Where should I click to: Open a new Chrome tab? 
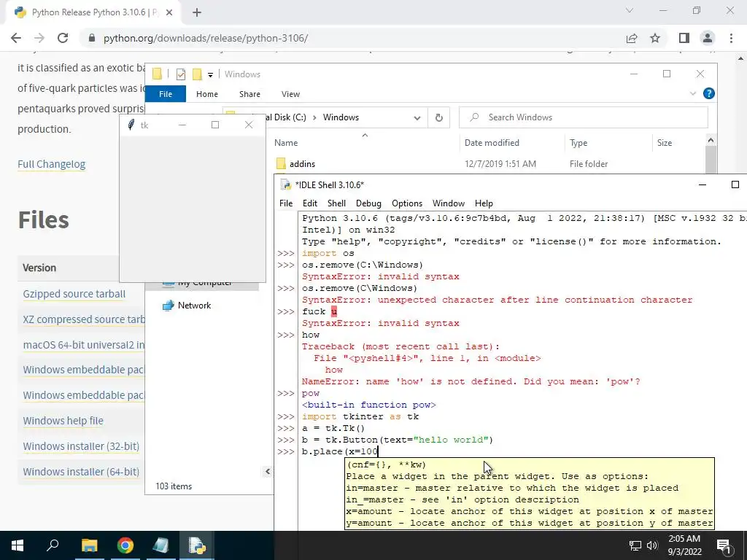pyautogui.click(x=197, y=13)
